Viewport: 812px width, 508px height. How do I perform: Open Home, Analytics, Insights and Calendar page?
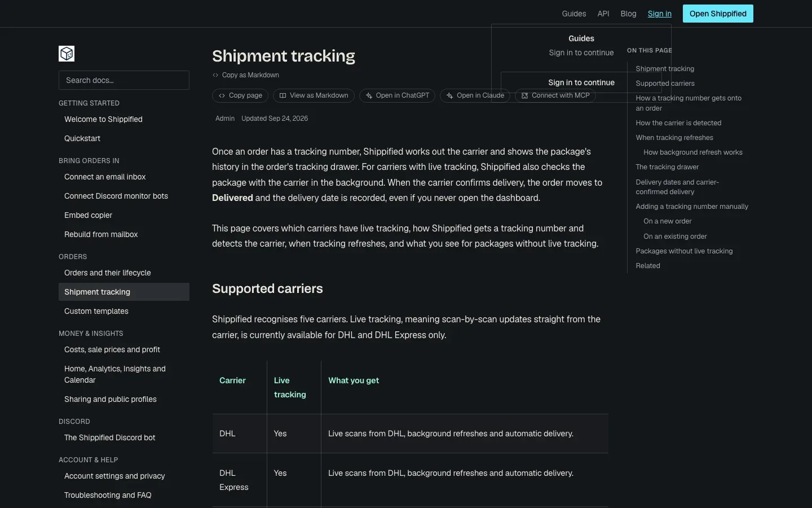[x=124, y=374]
